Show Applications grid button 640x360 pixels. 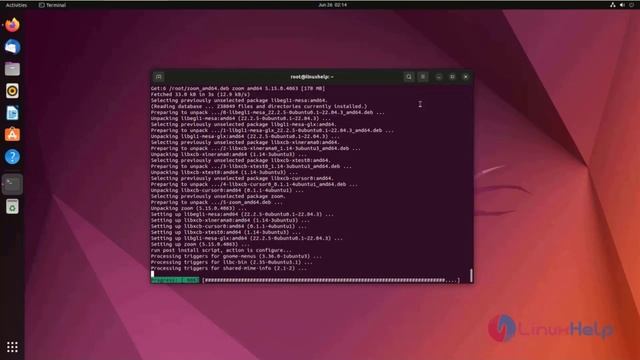[x=12, y=347]
